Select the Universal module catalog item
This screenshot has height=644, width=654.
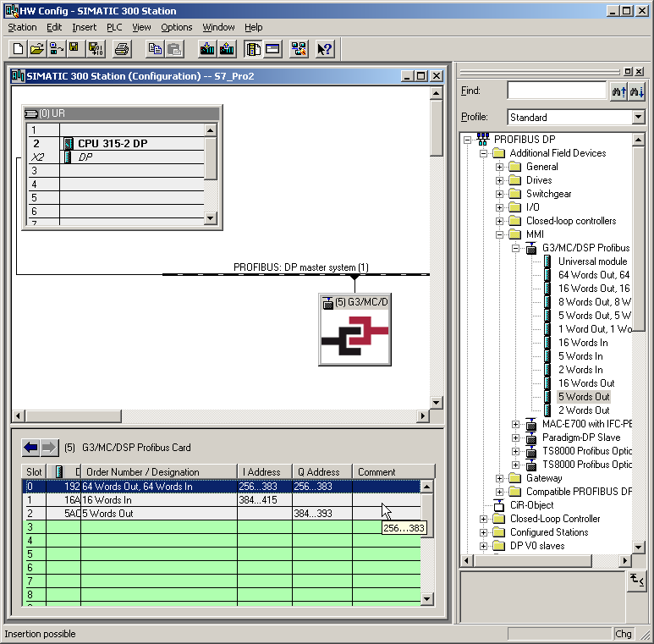pos(592,261)
